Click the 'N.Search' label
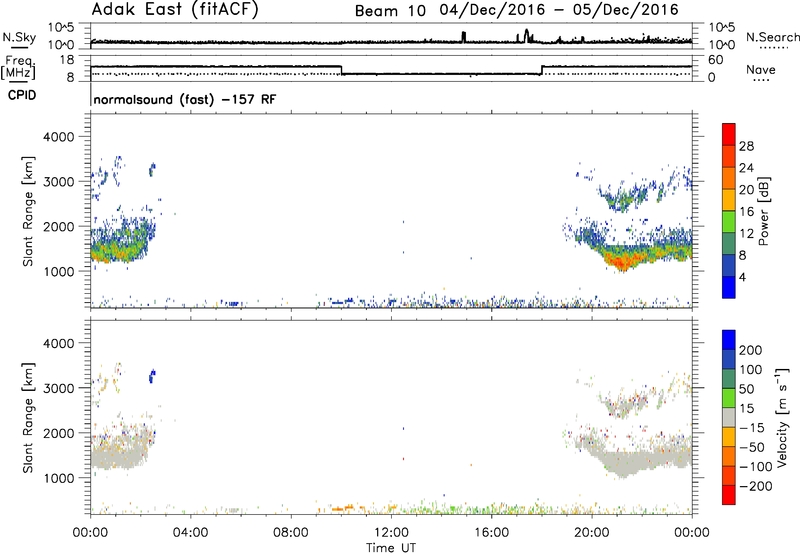Image resolution: width=800 pixels, height=554 pixels. coord(773,37)
